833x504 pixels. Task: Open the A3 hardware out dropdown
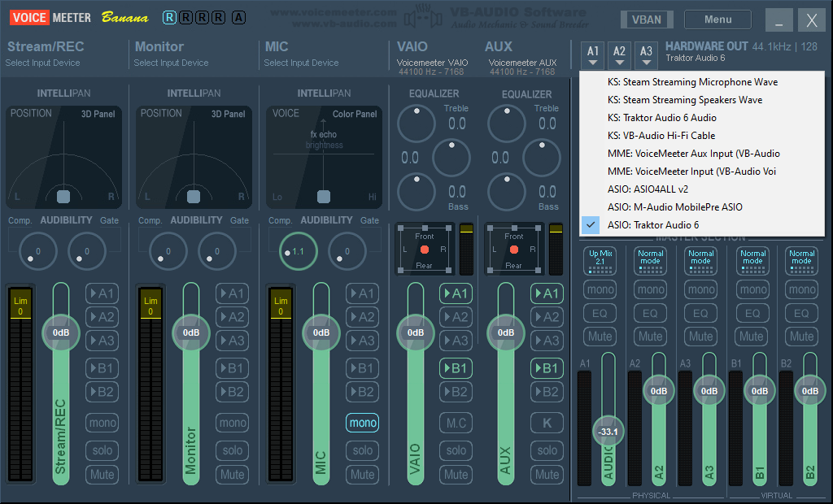point(646,55)
